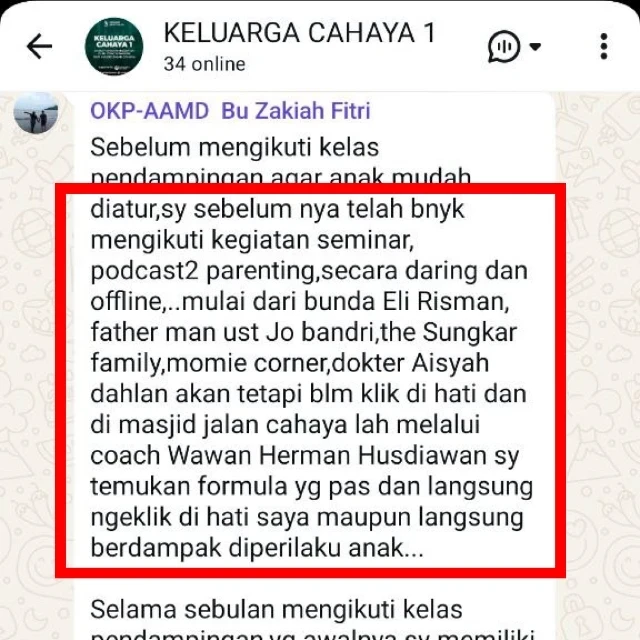Tap the back arrow to leave chat

coord(39,46)
